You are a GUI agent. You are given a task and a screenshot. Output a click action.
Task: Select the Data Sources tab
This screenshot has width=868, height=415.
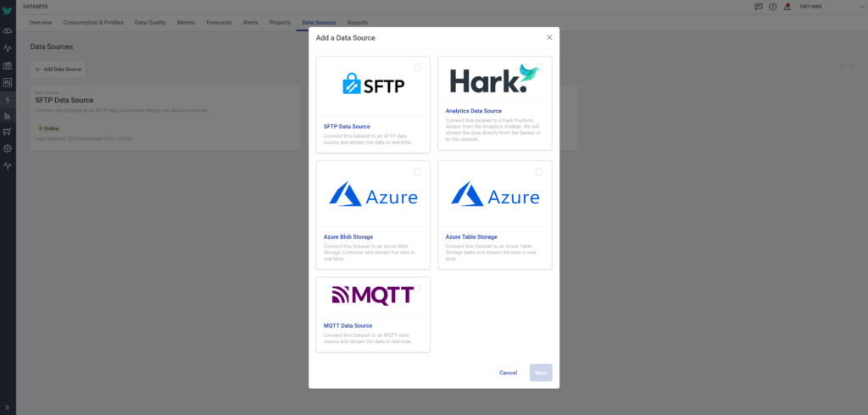coord(319,23)
